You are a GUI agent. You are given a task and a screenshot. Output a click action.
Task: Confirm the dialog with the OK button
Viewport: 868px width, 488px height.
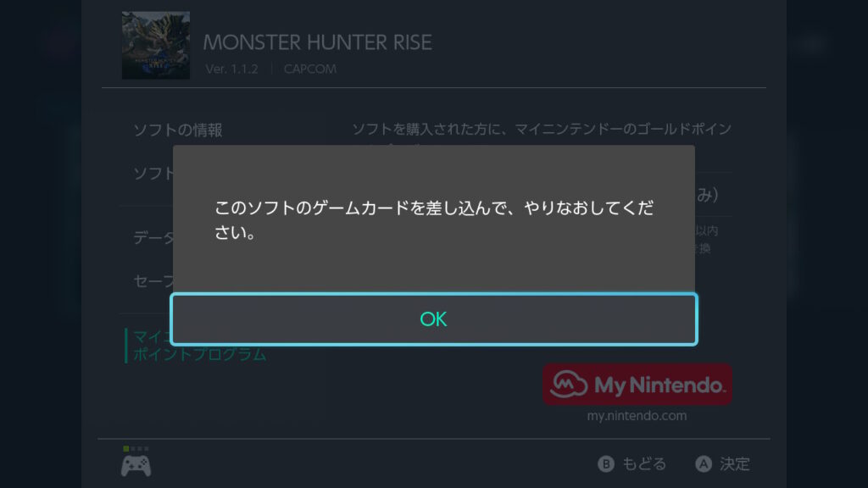click(x=433, y=319)
